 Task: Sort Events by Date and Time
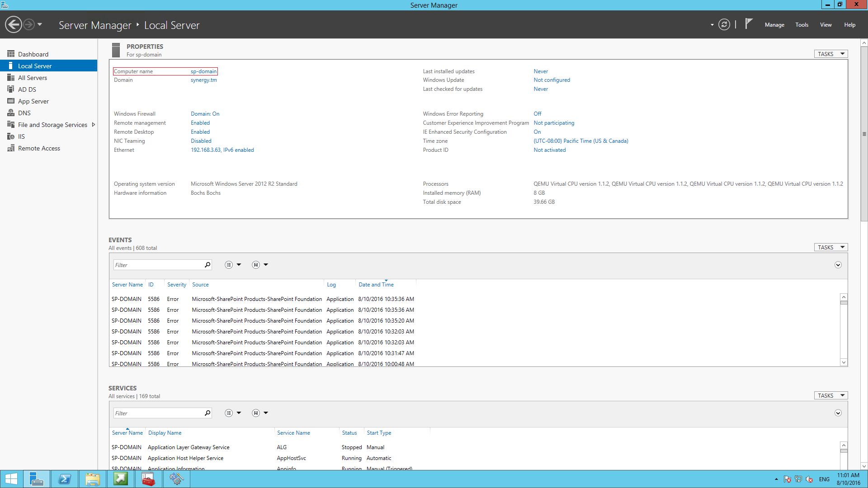pyautogui.click(x=376, y=285)
